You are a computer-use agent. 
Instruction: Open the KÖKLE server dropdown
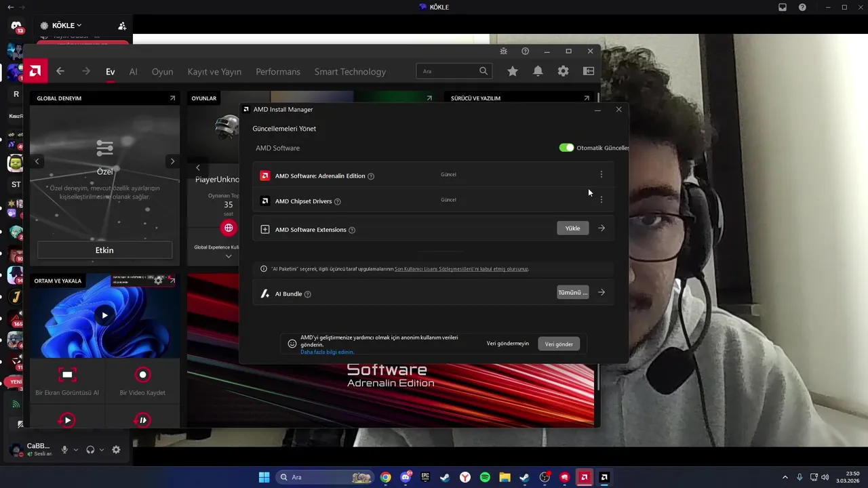[x=66, y=26]
